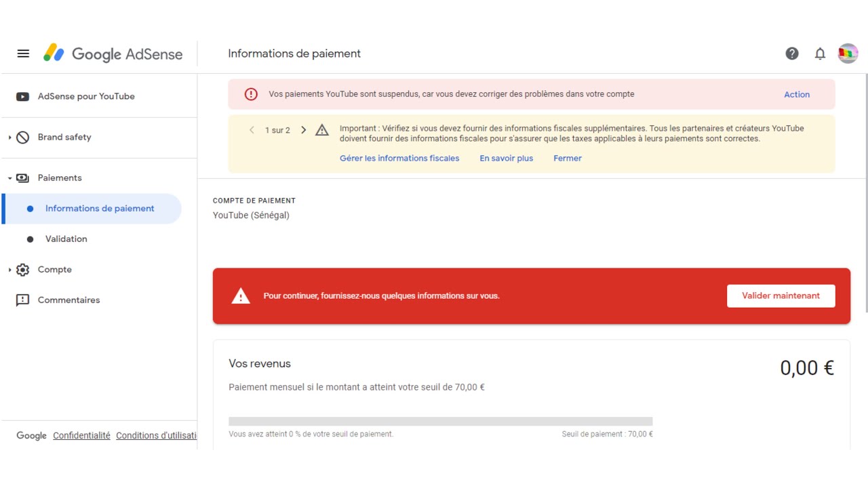Click the page vertical scrollbar
868x488 pixels.
coord(865,193)
